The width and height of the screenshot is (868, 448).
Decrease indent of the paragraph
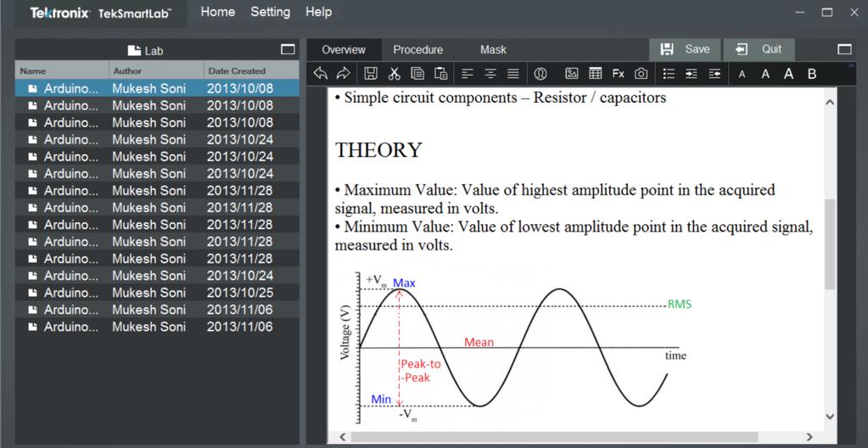coord(714,74)
